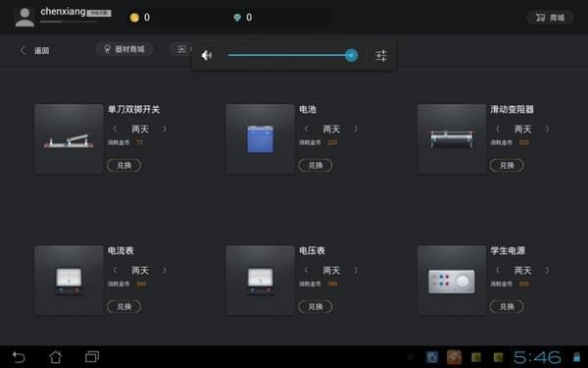Select the tab next to 器材商城

pyautogui.click(x=181, y=49)
